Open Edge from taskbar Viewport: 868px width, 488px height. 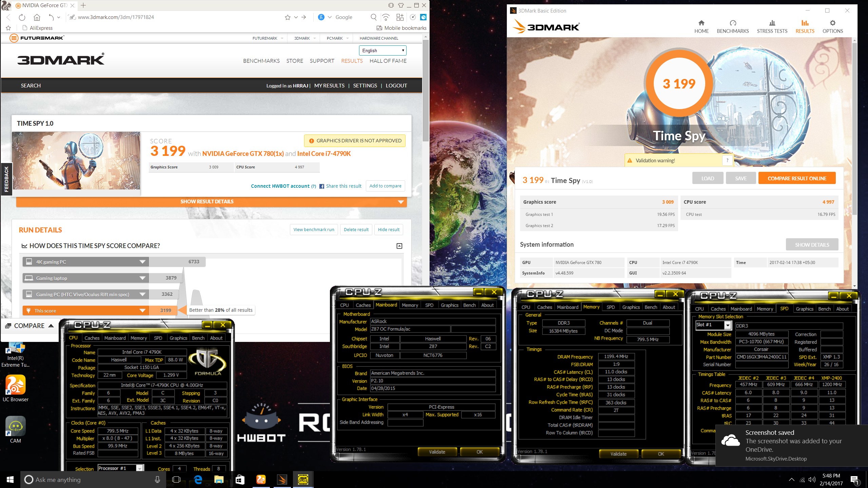pos(198,480)
